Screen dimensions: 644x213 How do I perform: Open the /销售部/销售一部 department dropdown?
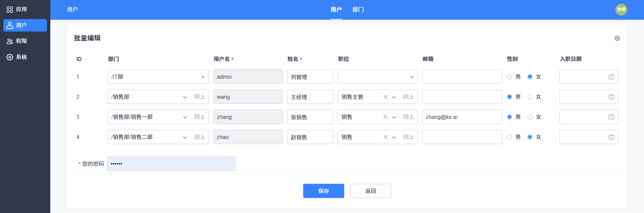[149, 117]
